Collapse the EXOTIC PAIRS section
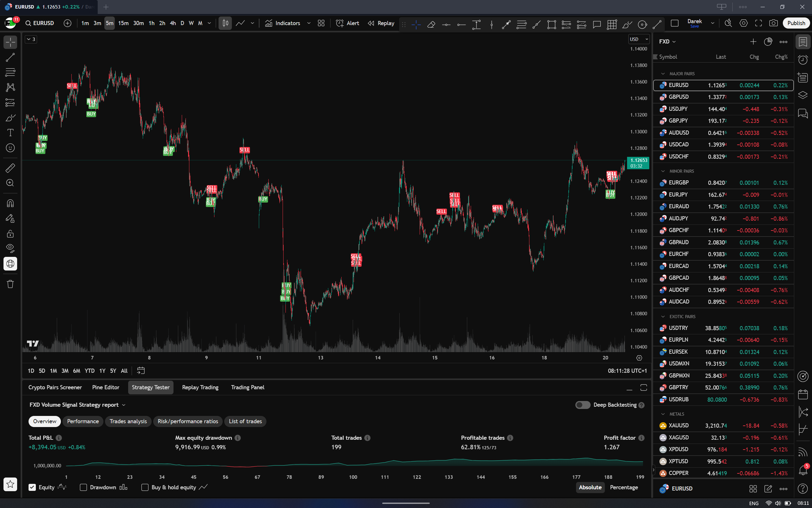 (663, 317)
